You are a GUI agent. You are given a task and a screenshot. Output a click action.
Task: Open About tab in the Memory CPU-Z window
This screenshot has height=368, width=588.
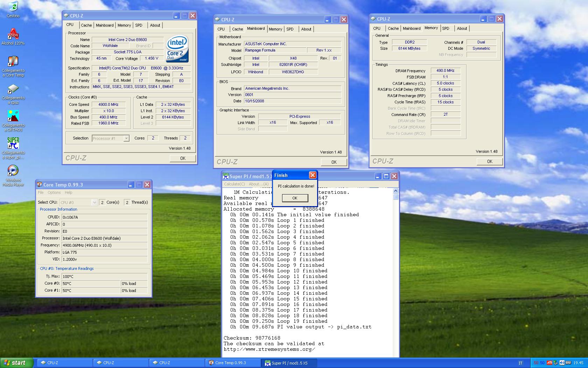pos(462,28)
